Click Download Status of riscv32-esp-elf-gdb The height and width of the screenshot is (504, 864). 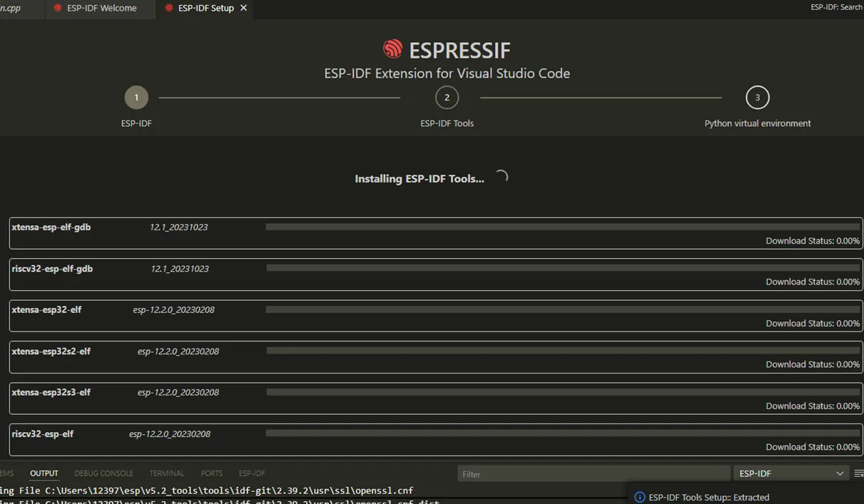813,282
